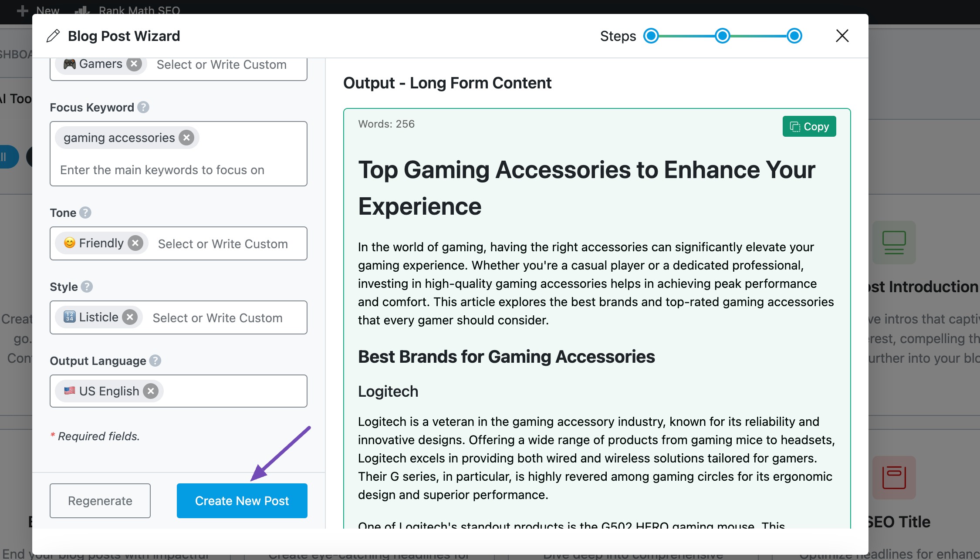Click the Steps progress indicator step one
The height and width of the screenshot is (560, 980).
pos(652,36)
